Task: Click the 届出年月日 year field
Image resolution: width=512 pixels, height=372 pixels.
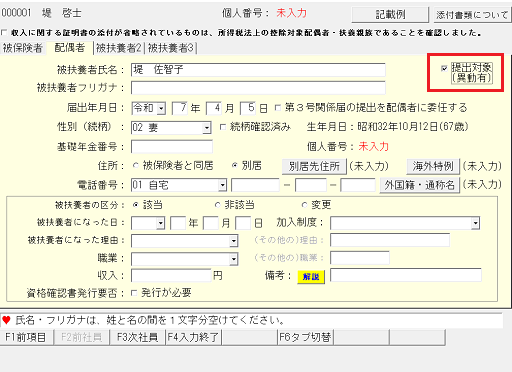Action: 180,108
